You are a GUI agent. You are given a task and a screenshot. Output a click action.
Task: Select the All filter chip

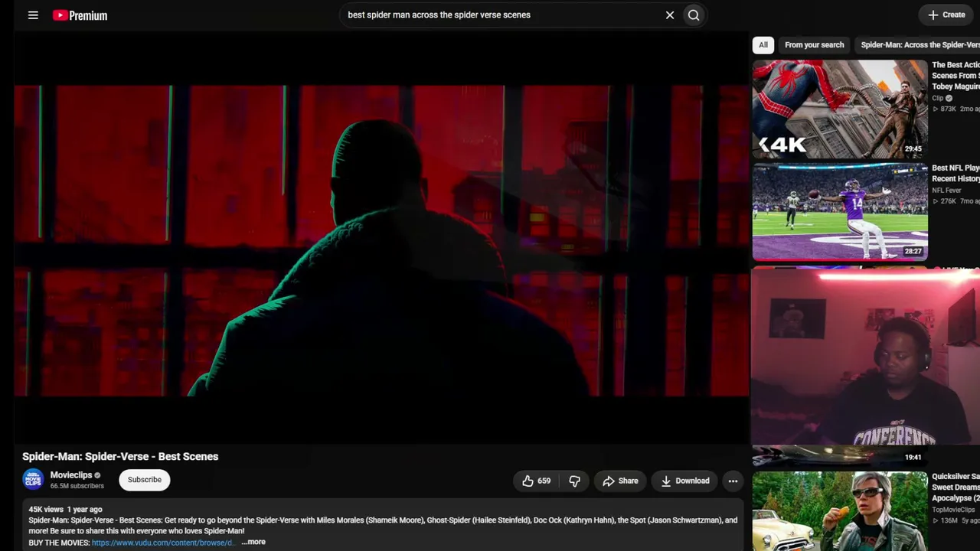[x=763, y=44]
